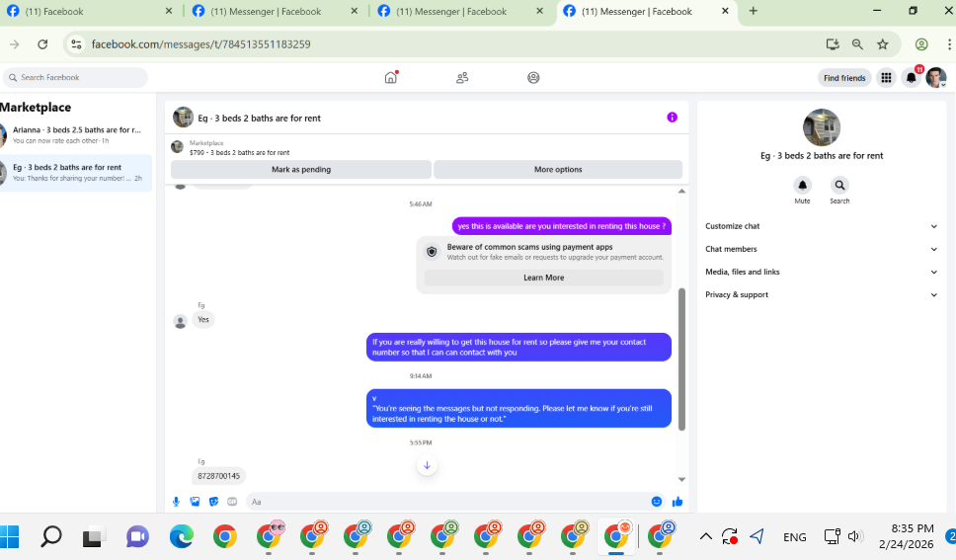
Task: Click the message with number 8728700145
Action: (219, 476)
